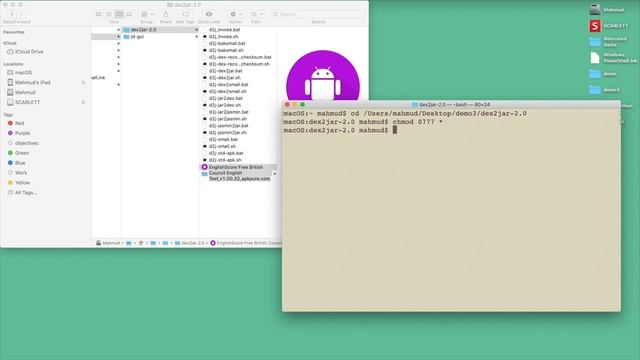Viewport: 640px width, 360px height.
Task: Select the d2j-smali.bat file
Action: (x=223, y=139)
